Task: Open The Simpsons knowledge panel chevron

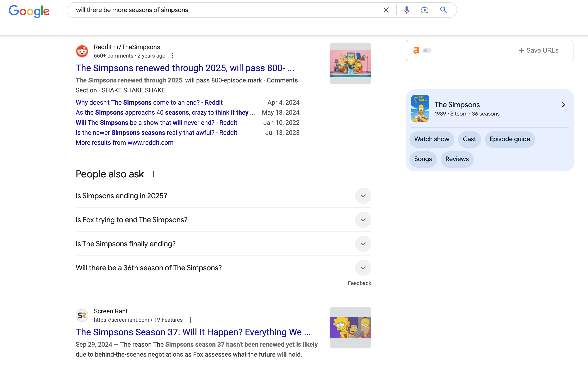Action: click(563, 105)
